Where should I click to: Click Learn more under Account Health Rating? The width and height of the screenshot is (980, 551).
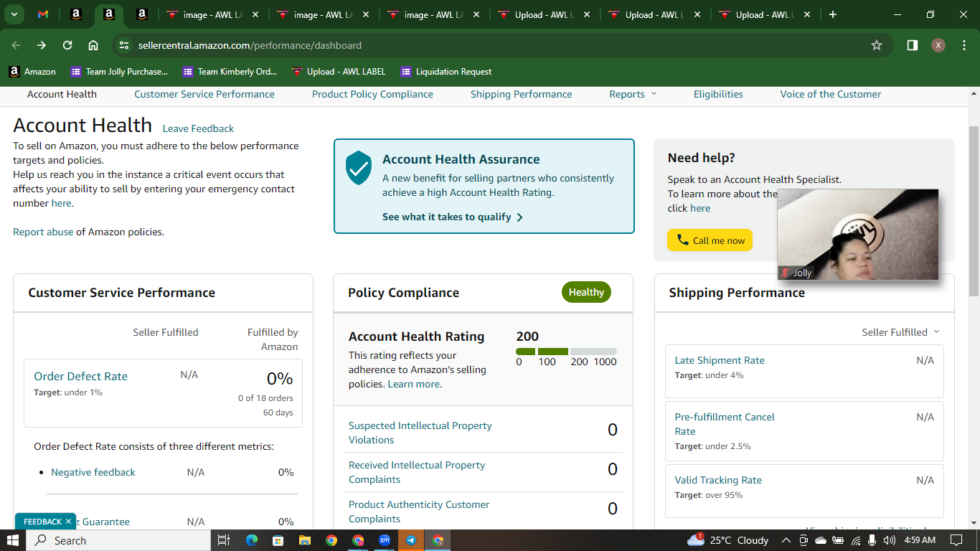(413, 384)
